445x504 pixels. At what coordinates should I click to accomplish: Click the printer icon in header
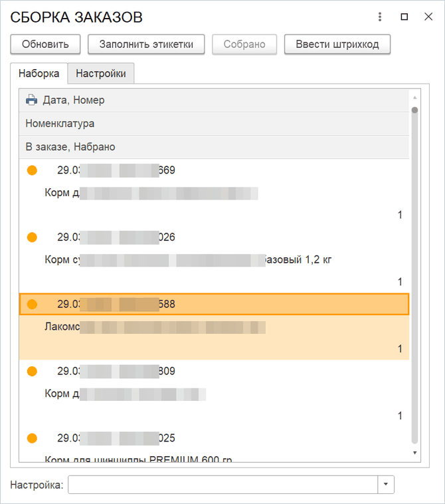pyautogui.click(x=31, y=100)
